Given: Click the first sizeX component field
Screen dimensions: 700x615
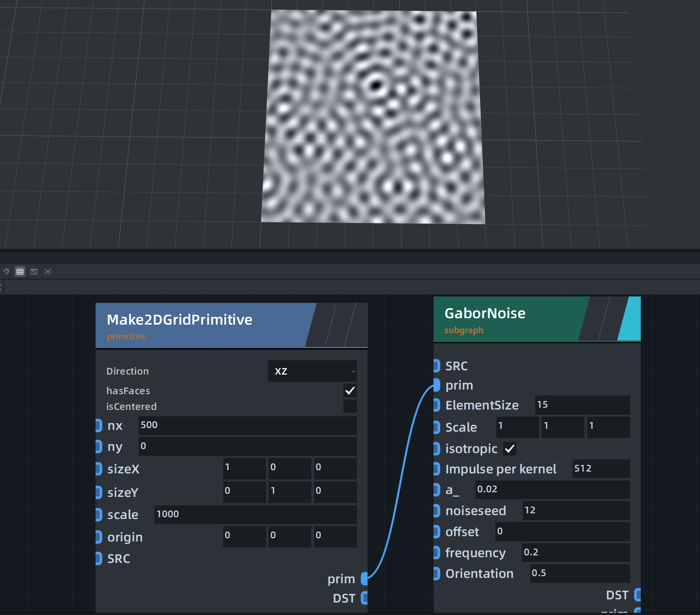Looking at the screenshot, I should pos(244,468).
